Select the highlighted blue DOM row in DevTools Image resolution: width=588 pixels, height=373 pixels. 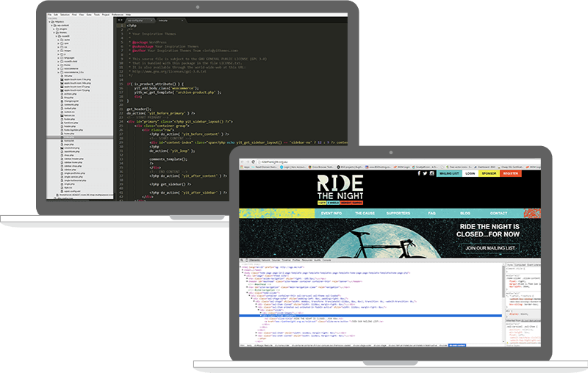pyautogui.click(x=370, y=316)
